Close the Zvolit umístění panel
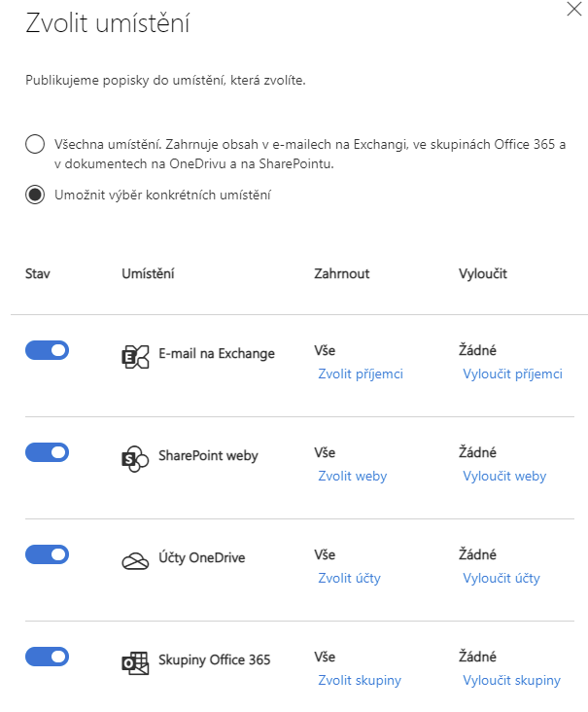The width and height of the screenshot is (588, 712). tap(574, 9)
